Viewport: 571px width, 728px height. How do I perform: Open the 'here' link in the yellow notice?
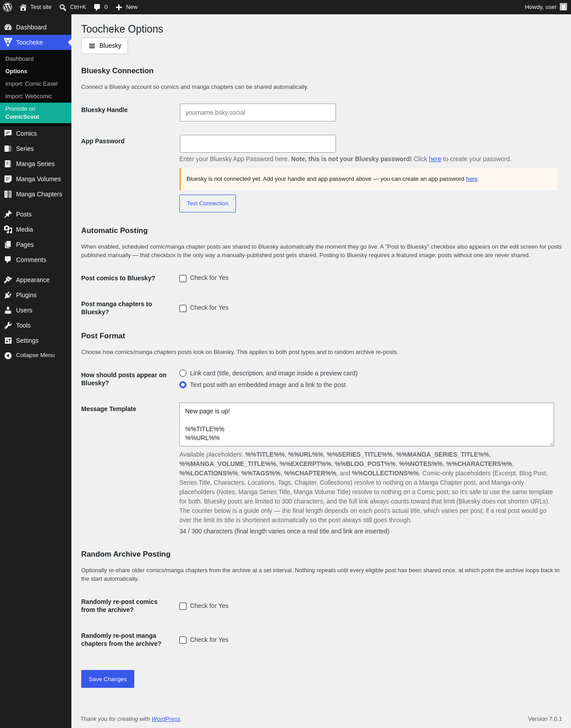pyautogui.click(x=472, y=179)
